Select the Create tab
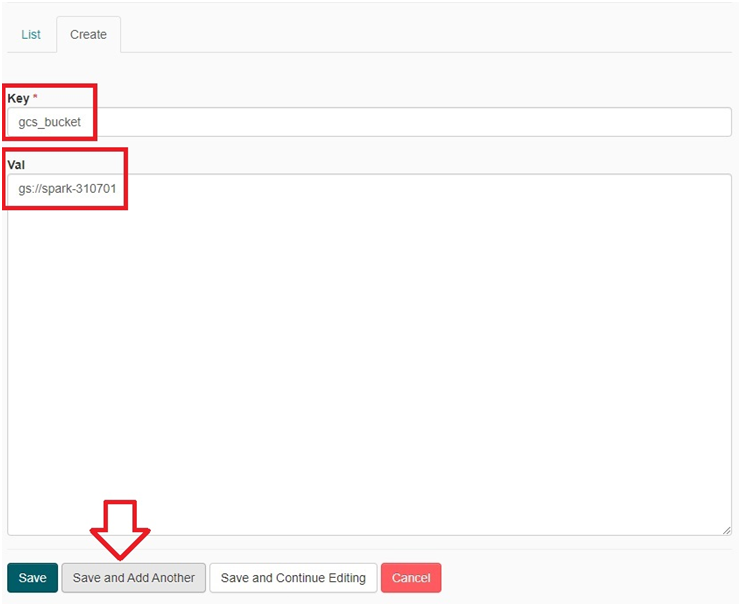Screen dimensions: 741x606 88,35
